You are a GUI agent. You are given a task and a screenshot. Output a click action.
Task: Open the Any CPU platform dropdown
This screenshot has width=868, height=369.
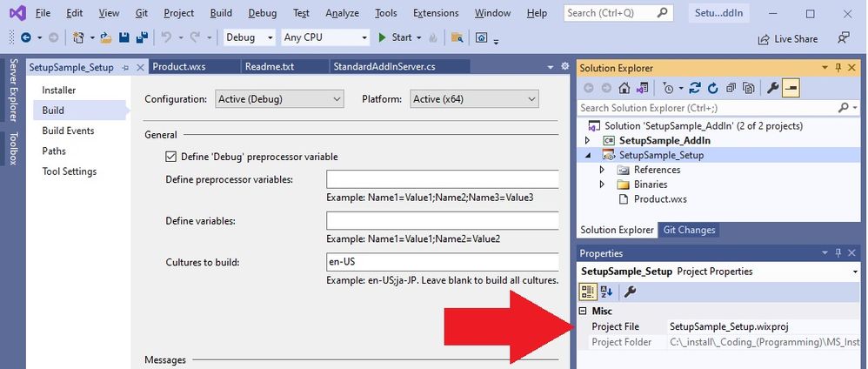325,37
